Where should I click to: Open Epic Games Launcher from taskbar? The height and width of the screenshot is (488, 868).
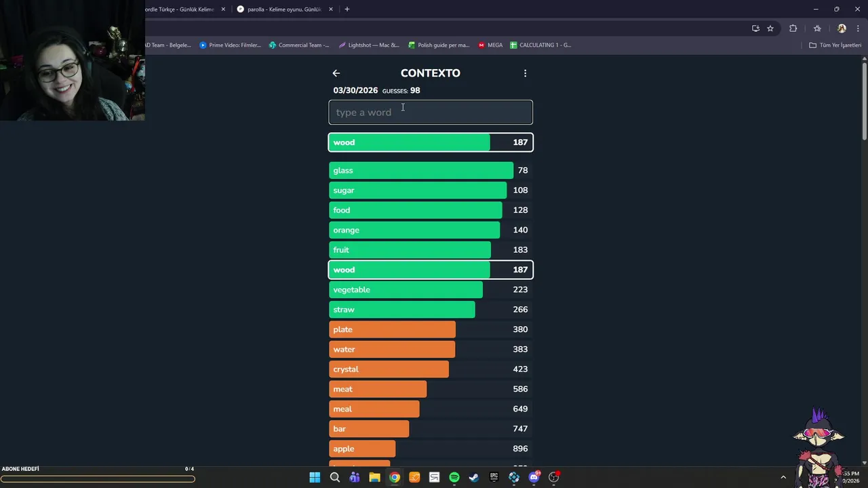(494, 477)
